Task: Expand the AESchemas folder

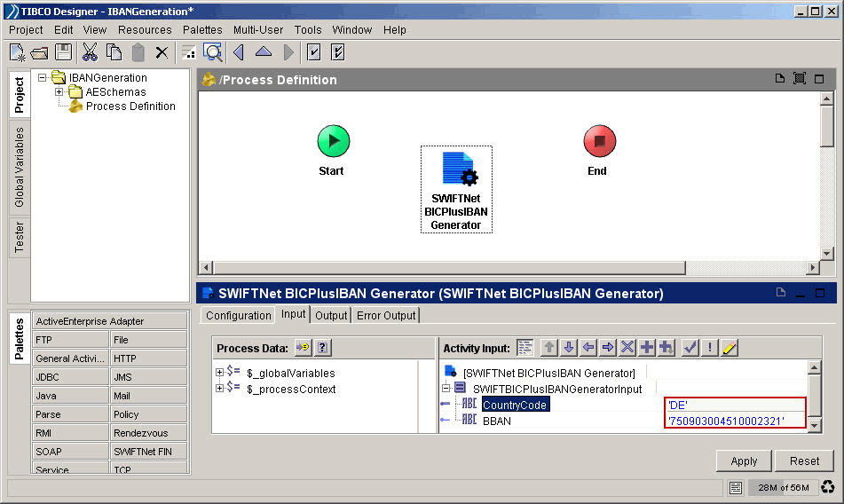Action: click(59, 92)
